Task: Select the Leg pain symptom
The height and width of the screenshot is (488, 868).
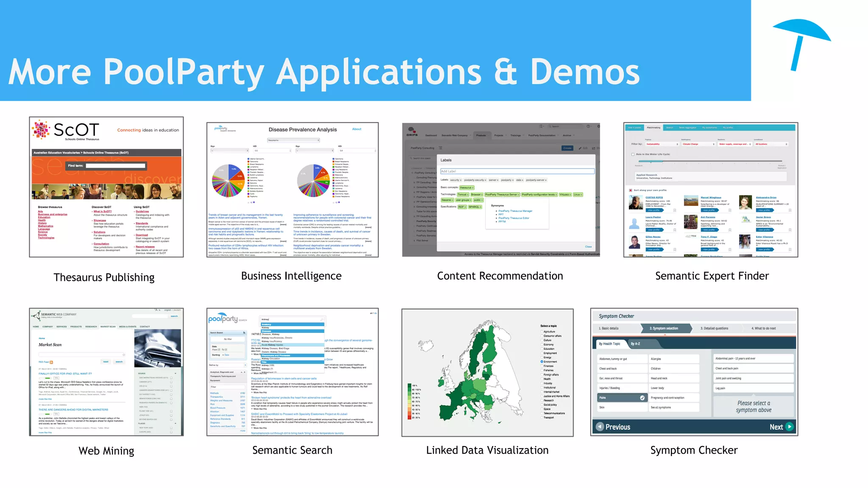Action: (x=753, y=388)
